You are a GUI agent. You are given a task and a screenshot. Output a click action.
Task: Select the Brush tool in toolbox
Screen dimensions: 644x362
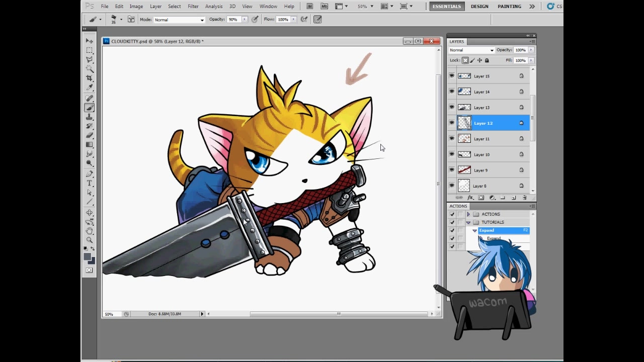tap(90, 108)
